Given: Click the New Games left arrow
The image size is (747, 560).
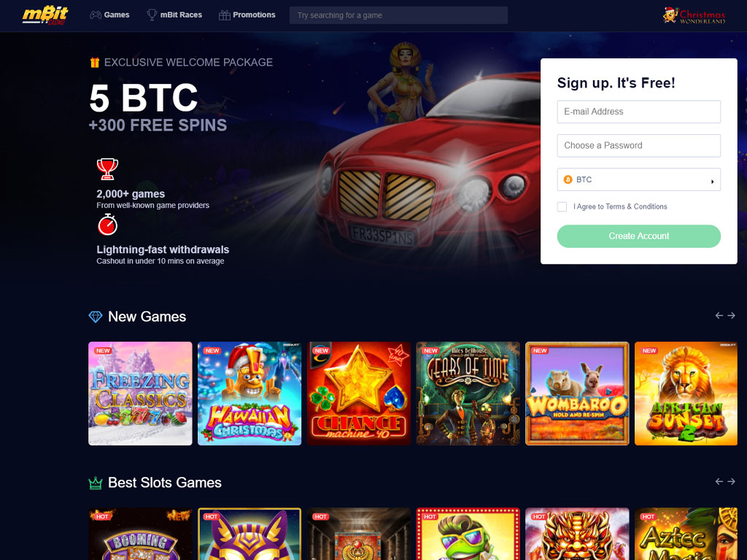Looking at the screenshot, I should [x=719, y=315].
